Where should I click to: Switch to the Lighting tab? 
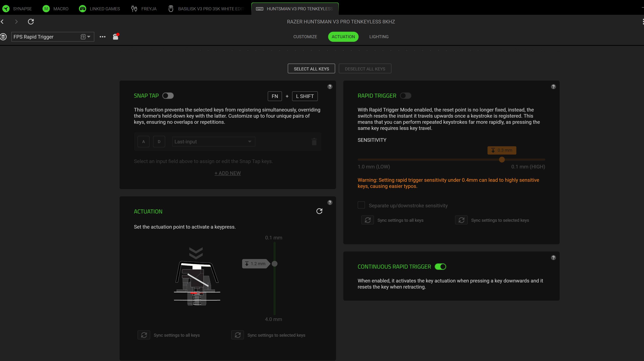[x=379, y=37]
